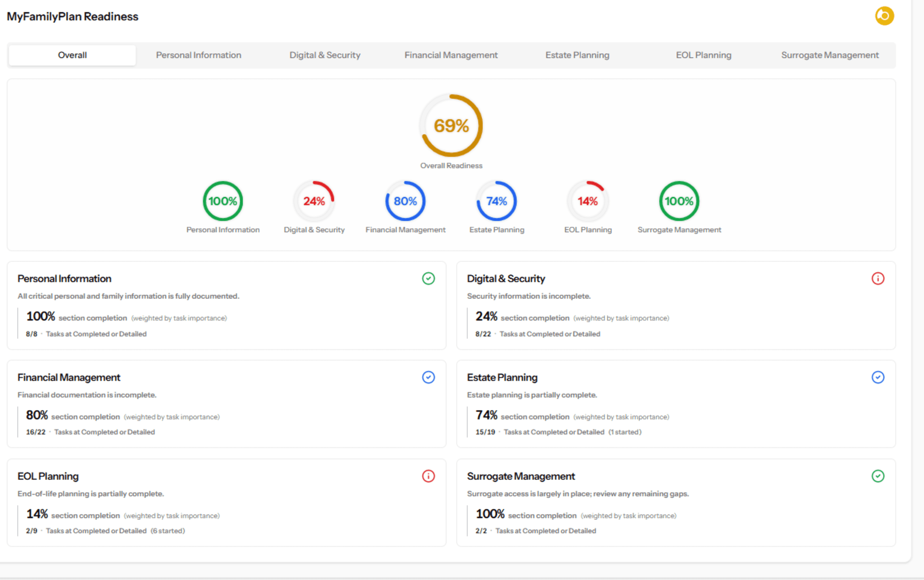
Task: Click the red info icon on Digital & Security card
Action: 878,278
